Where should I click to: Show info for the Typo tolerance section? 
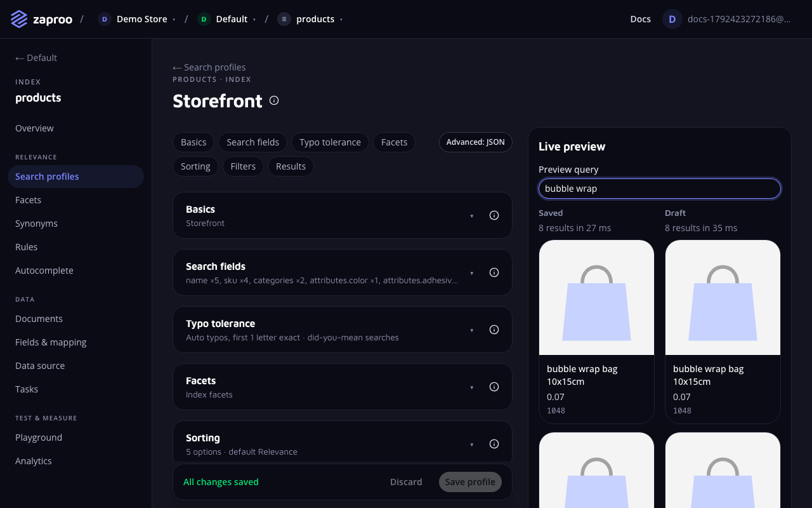pyautogui.click(x=494, y=330)
